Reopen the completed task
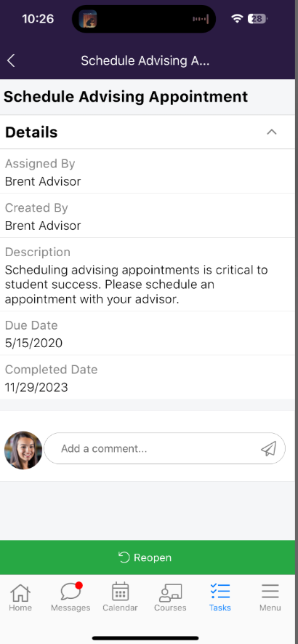The height and width of the screenshot is (644, 298). tap(148, 557)
